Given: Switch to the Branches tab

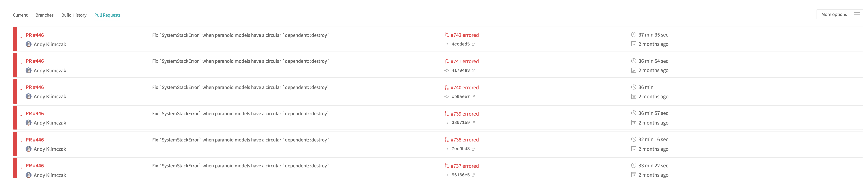Looking at the screenshot, I should coord(44,15).
